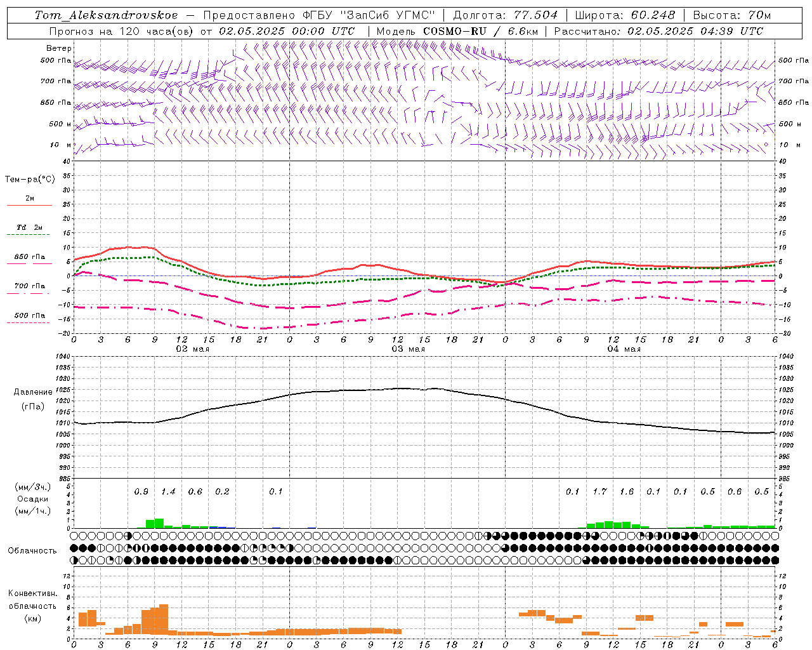Viewport: 812px width, 650px height.
Task: Click the computed time 04:39 UTC
Action: pos(731,31)
